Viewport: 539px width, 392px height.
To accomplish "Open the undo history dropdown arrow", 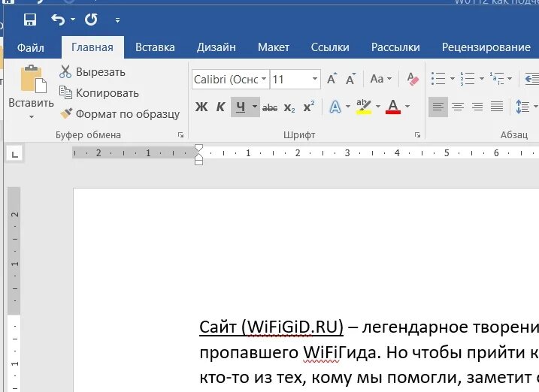I will [x=73, y=20].
